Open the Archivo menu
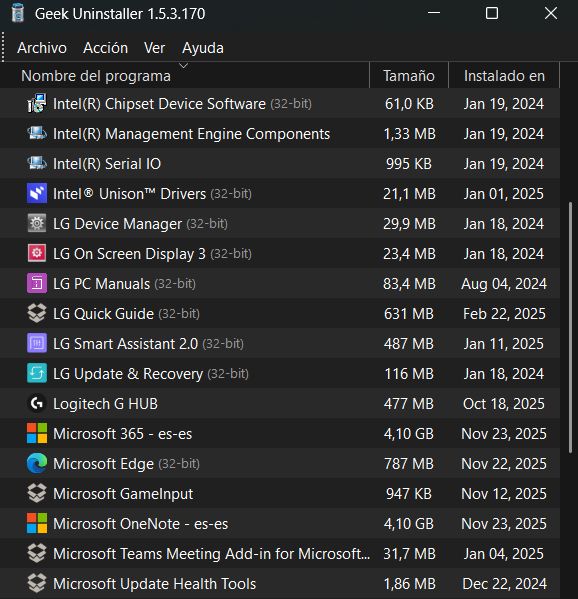This screenshot has width=578, height=599. tap(42, 48)
